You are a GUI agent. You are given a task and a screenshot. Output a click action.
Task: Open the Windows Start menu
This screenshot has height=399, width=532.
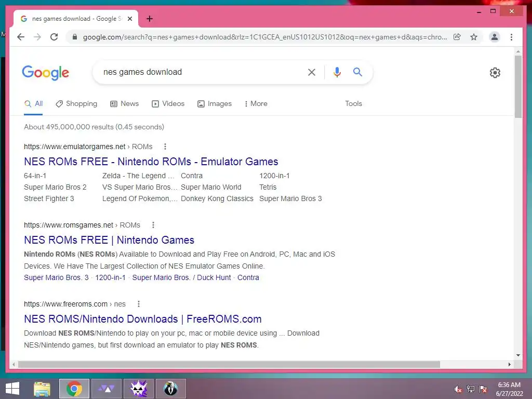click(12, 389)
